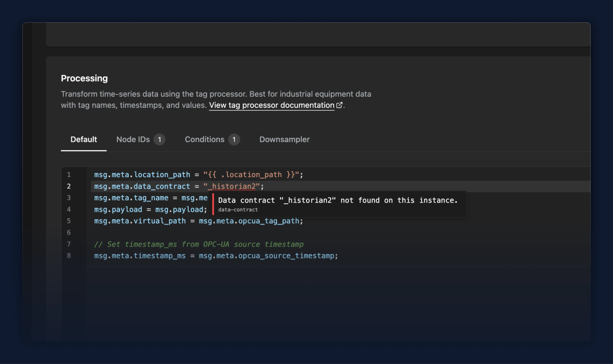613x364 pixels.
Task: Click the data-contract source label in tooltip
Action: coord(238,210)
